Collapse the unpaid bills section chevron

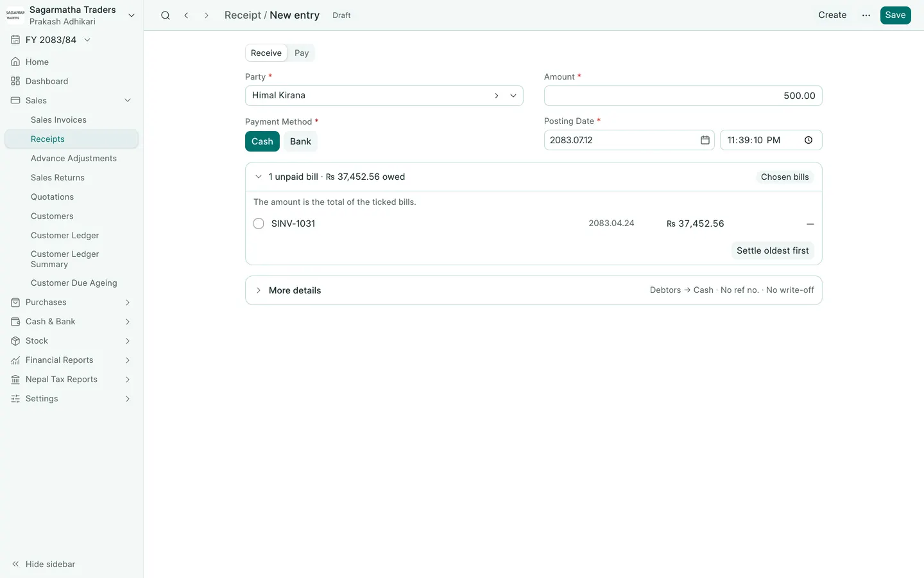point(259,177)
